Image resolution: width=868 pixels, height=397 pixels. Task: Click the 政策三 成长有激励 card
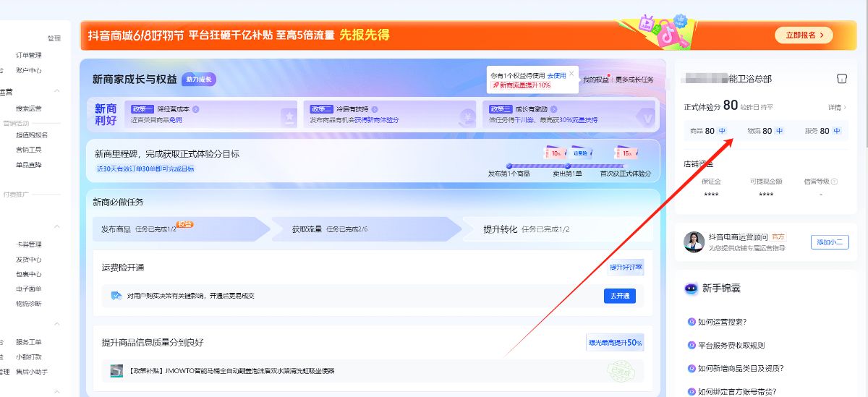point(569,114)
